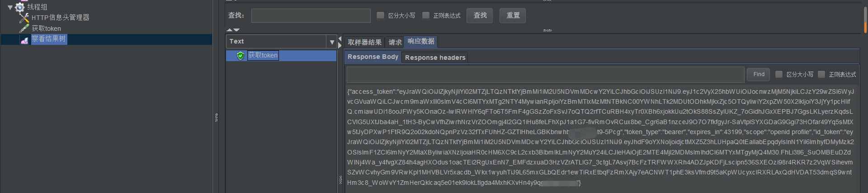Viewport: 868px width, 193px height.
Task: Toggle response panel 正则表达式 checkbox
Action: click(x=821, y=74)
